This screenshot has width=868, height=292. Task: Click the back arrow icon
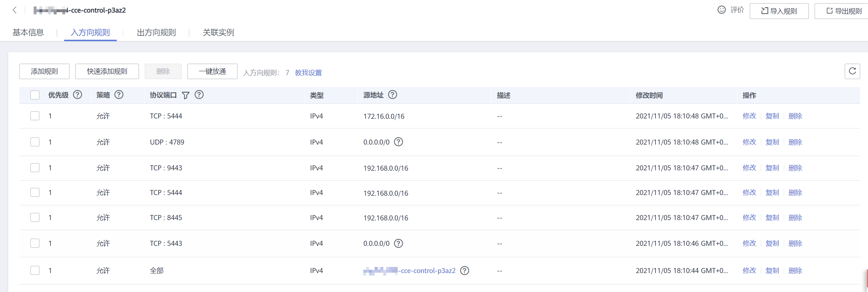pyautogui.click(x=15, y=10)
